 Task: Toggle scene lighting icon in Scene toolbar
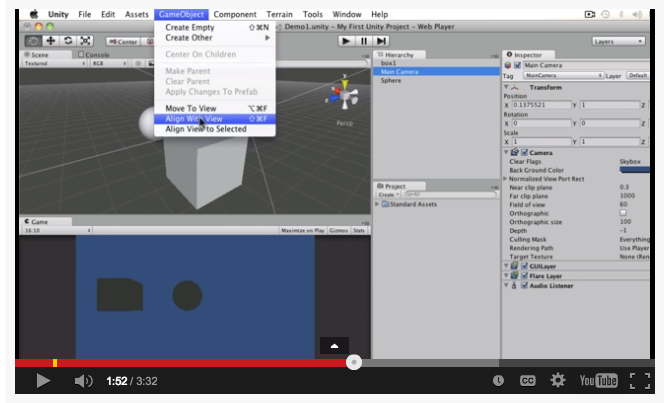pos(138,63)
